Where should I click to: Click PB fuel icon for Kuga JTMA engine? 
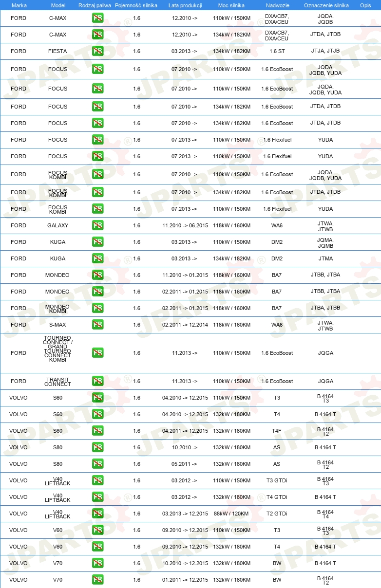coord(97,258)
